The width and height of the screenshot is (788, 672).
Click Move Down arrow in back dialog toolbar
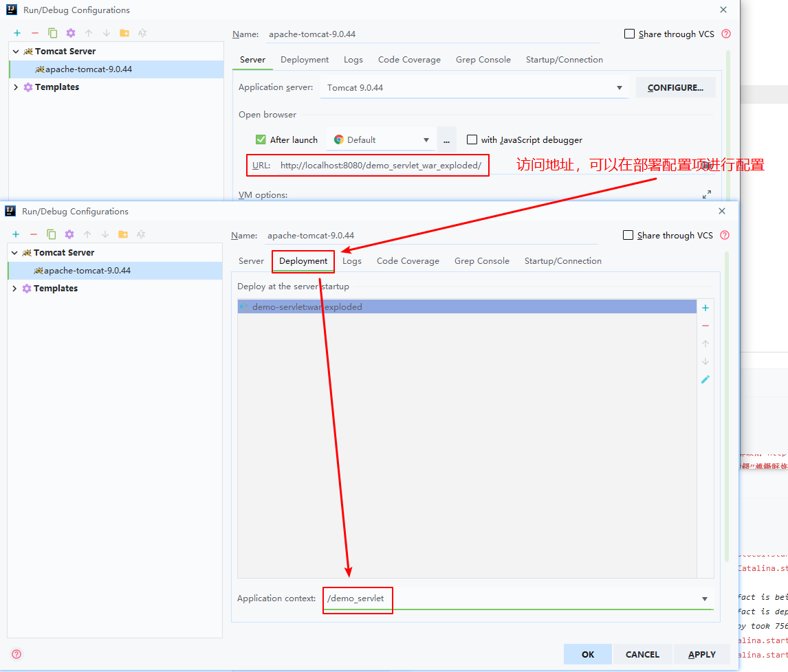[x=107, y=33]
